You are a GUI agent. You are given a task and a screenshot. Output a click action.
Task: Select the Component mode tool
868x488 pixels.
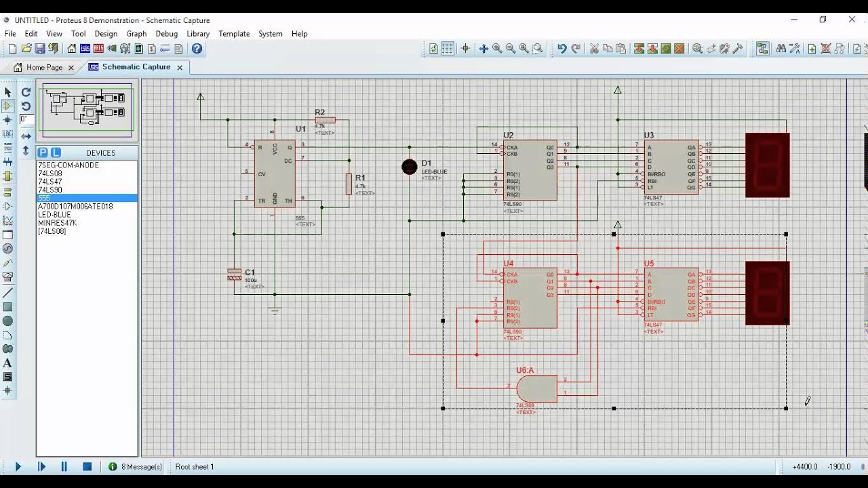7,106
